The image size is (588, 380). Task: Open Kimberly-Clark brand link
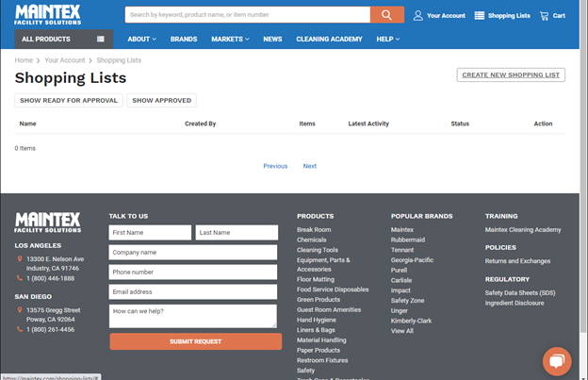coord(412,321)
